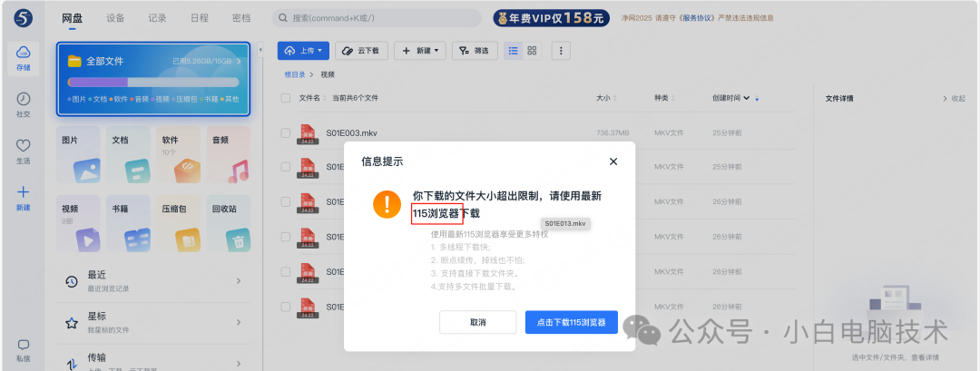Tick the select-all checkbox beside 文件名
The width and height of the screenshot is (980, 371).
point(286,98)
